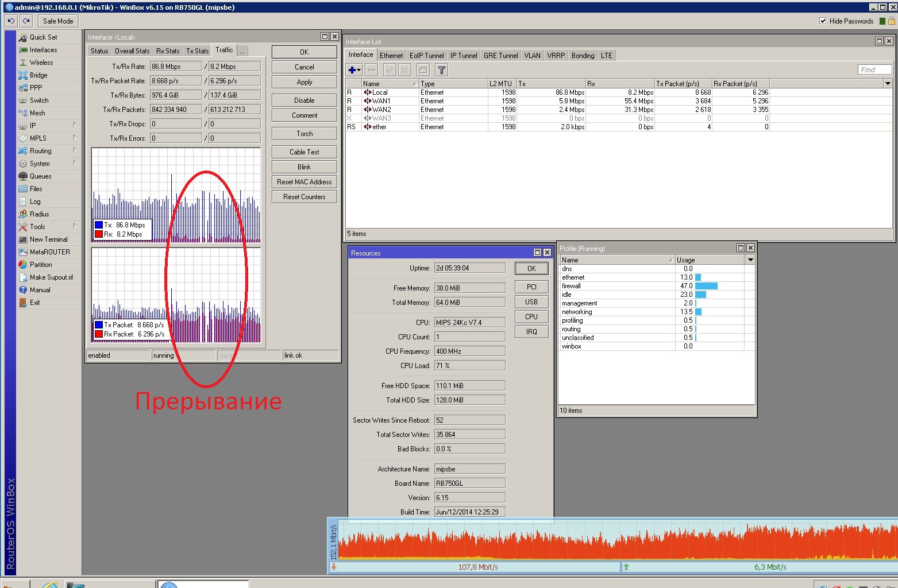Click the Remove minus icon in Interface List
Image resolution: width=898 pixels, height=588 pixels.
(372, 70)
